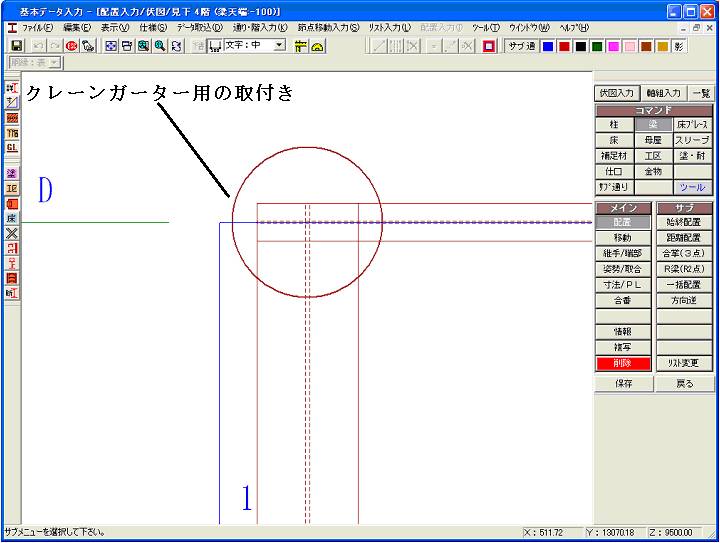Click the red square frame icon
This screenshot has width=720, height=543.
(x=489, y=46)
